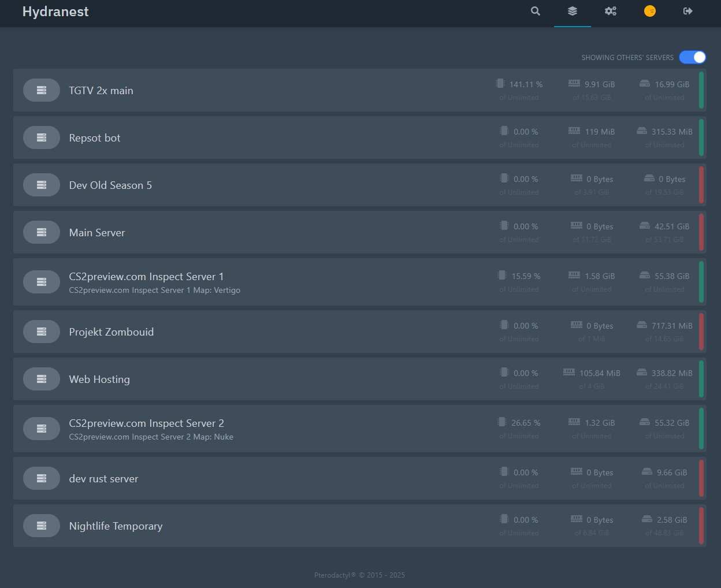Click green status bar of Web Hosting

(x=701, y=379)
